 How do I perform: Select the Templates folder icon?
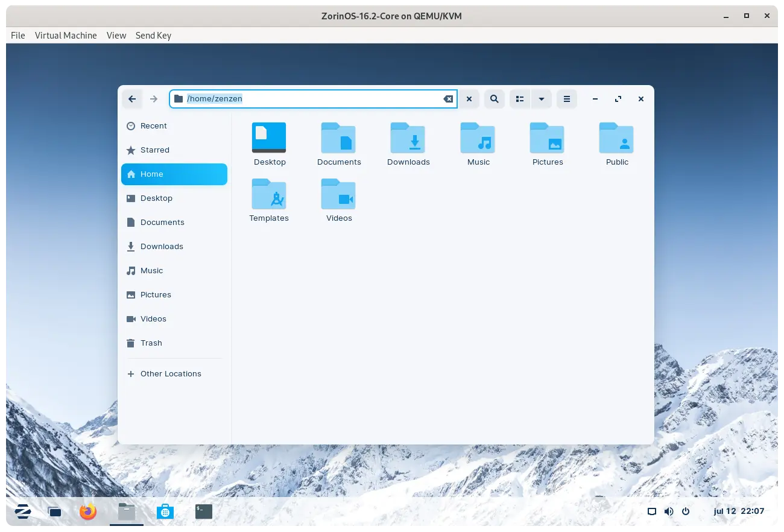point(269,194)
